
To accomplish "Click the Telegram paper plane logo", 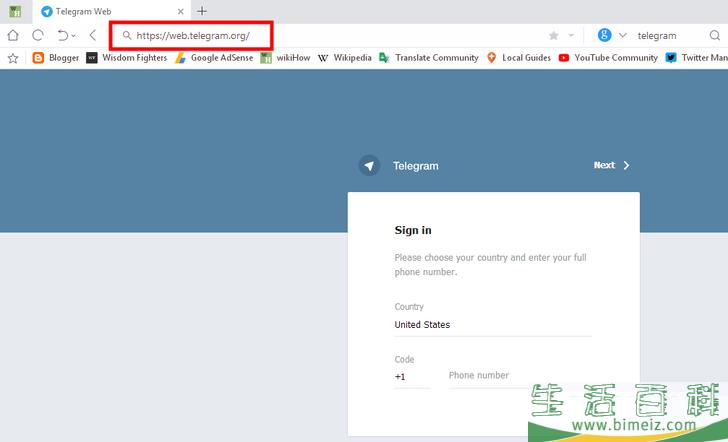I will click(x=369, y=166).
